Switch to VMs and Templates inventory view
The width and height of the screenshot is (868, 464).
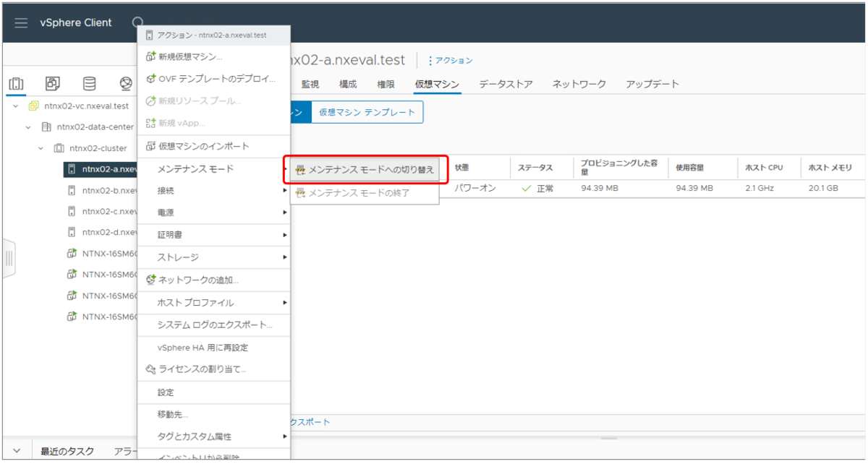tap(53, 83)
